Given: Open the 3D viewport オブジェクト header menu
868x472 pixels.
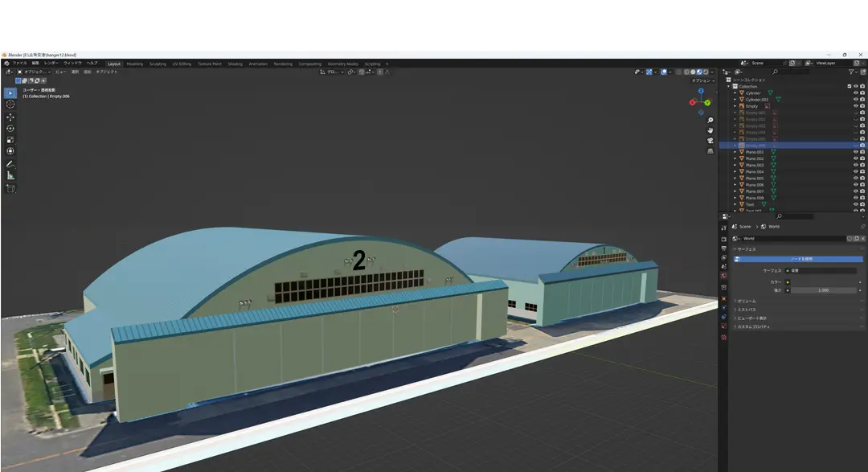Looking at the screenshot, I should coord(107,72).
